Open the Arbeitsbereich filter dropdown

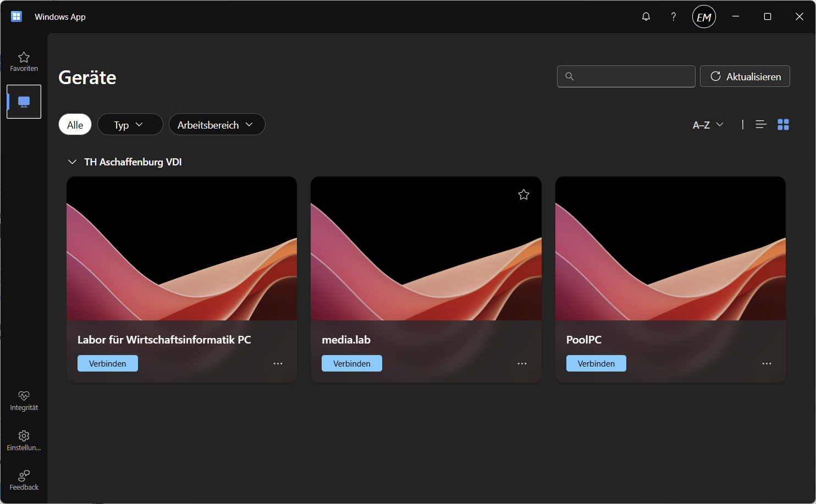[217, 125]
